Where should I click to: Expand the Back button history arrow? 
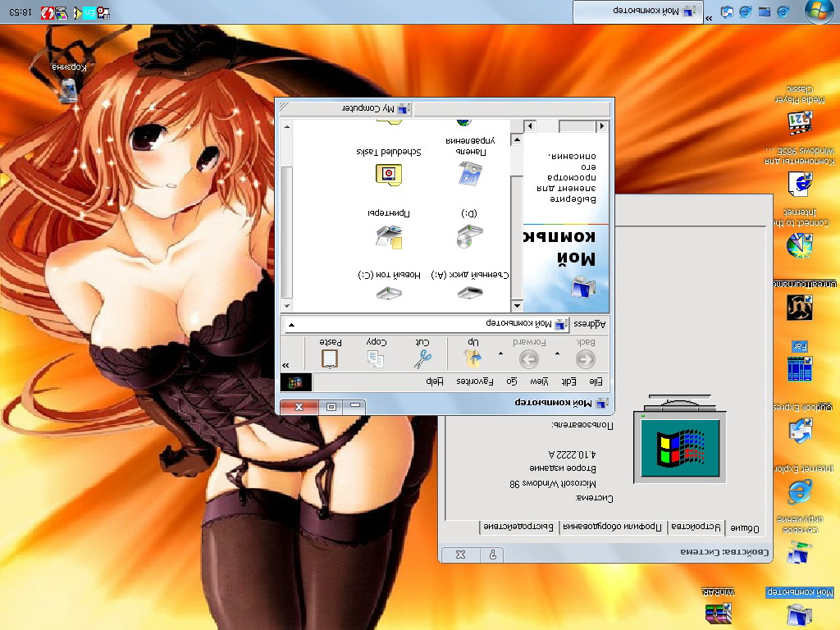coord(558,354)
